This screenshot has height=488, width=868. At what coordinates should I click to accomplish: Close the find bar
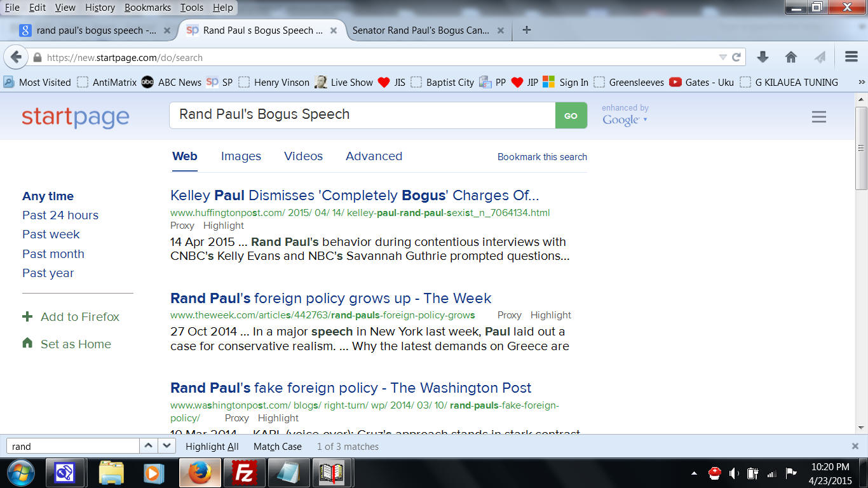coord(855,446)
